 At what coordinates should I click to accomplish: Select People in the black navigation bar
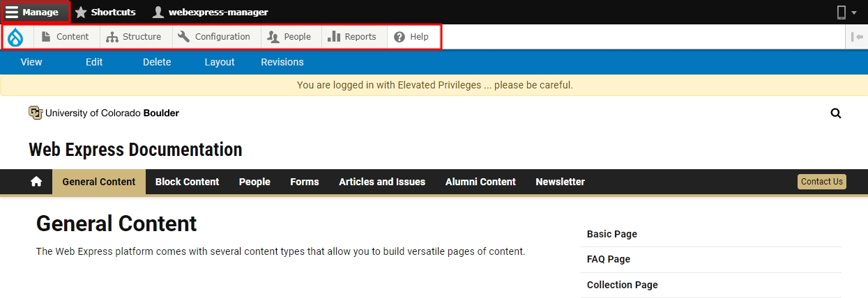(254, 182)
